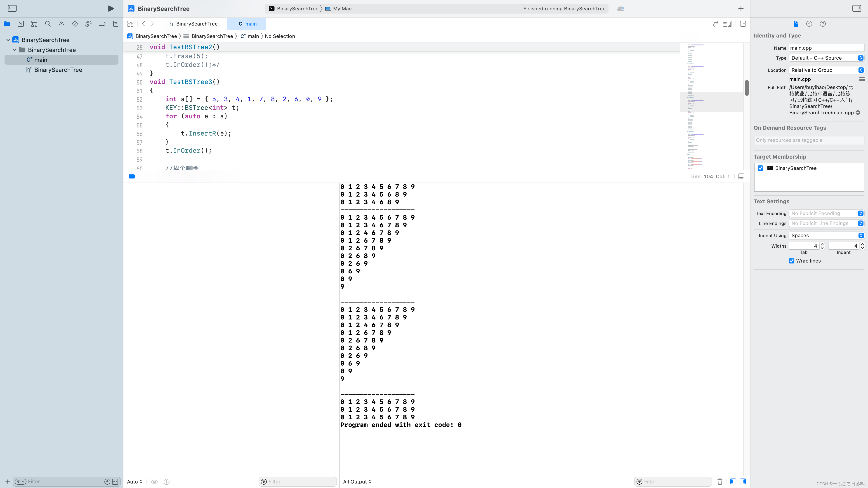
Task: Open the Source Control navigator
Action: [x=21, y=23]
